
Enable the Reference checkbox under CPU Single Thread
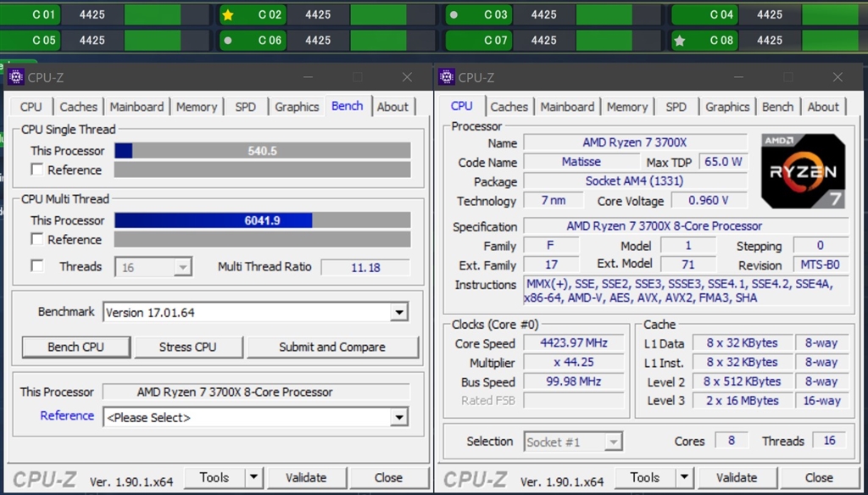click(37, 170)
